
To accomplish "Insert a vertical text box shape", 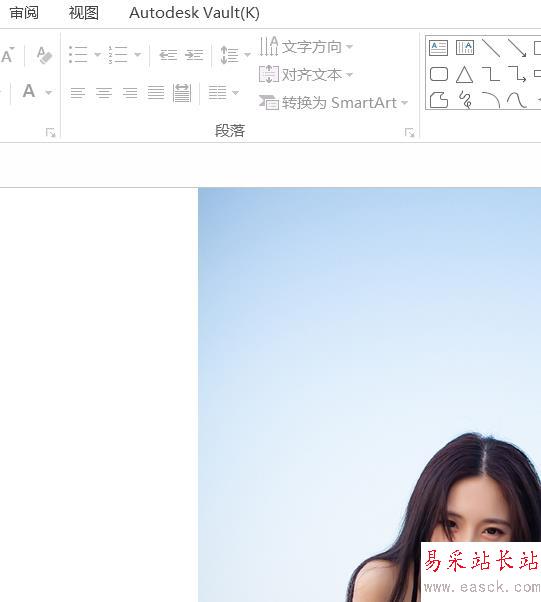I will coord(465,48).
